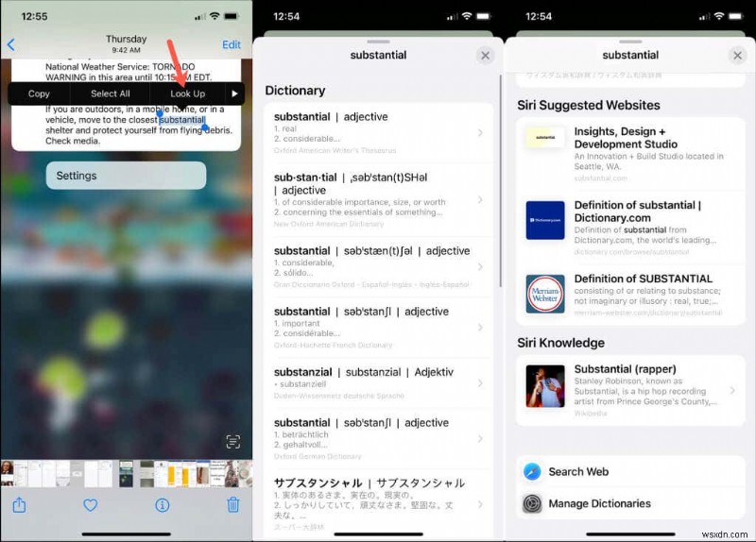Tap the Dictionary.com blue logo thumbnail
The image size is (756, 542).
coord(545,220)
